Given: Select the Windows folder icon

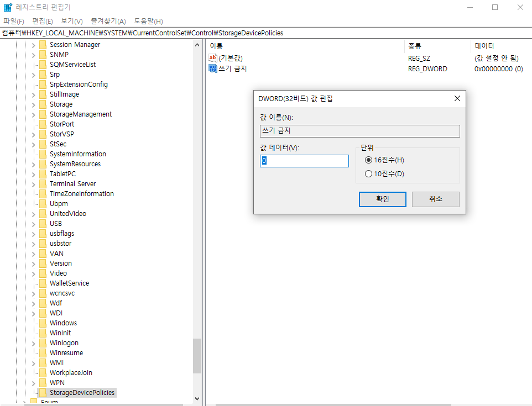Looking at the screenshot, I should (43, 323).
